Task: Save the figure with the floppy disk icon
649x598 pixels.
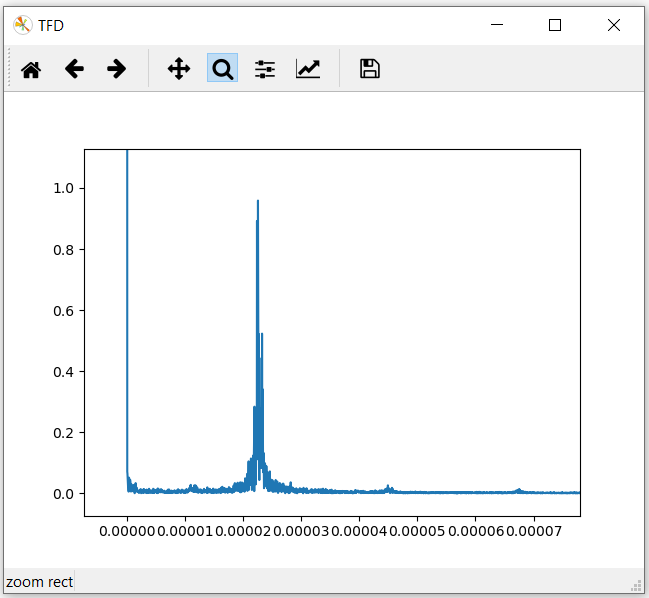Action: [x=370, y=69]
